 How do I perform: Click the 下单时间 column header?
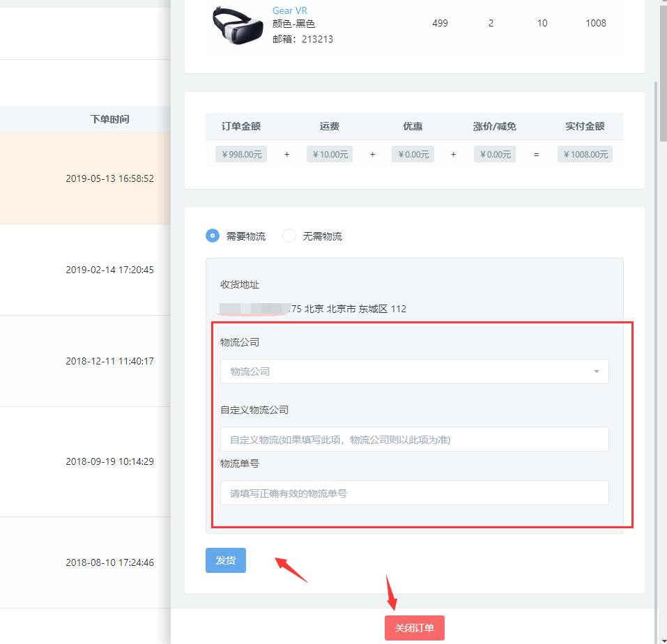point(109,119)
